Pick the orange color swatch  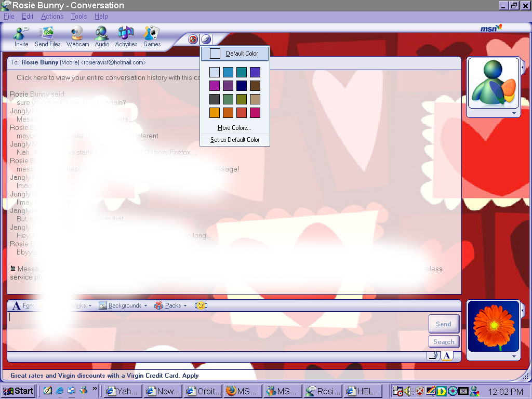[x=228, y=113]
